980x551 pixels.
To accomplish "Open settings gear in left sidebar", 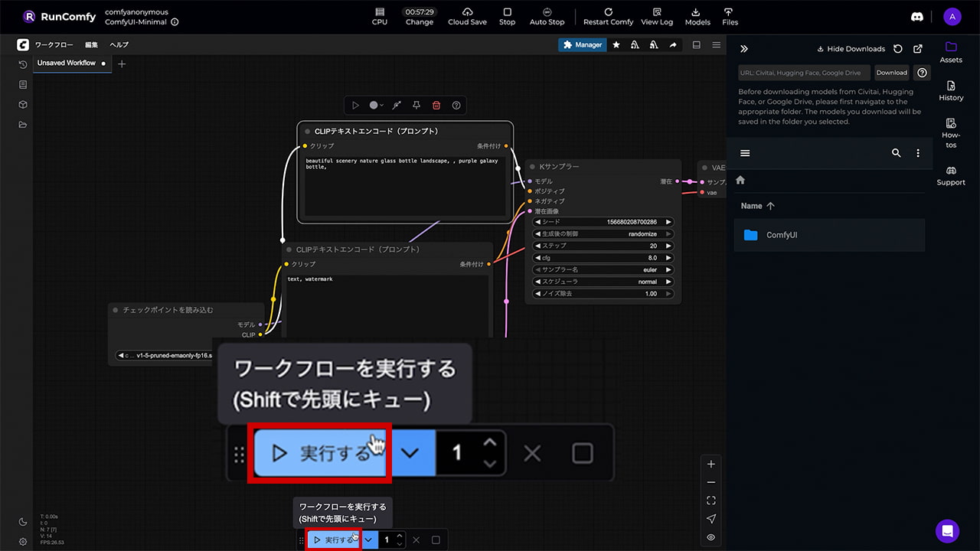I will pyautogui.click(x=23, y=541).
